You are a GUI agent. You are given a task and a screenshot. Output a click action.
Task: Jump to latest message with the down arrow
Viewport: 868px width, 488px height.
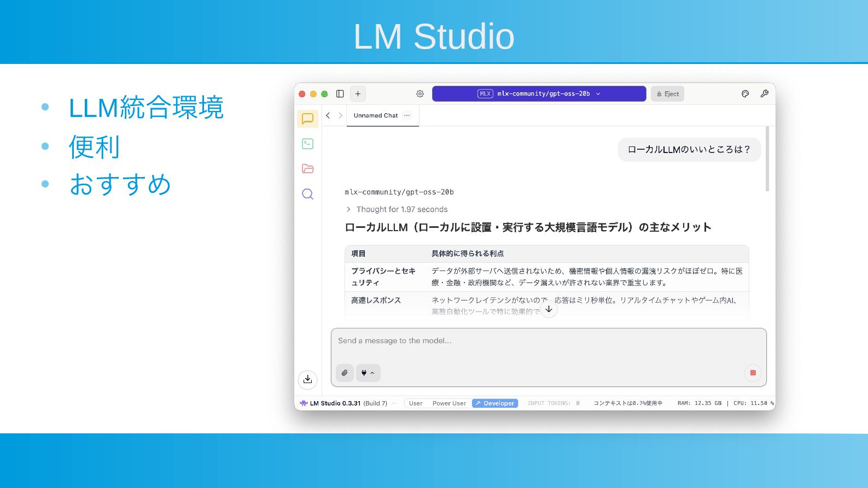pos(549,309)
